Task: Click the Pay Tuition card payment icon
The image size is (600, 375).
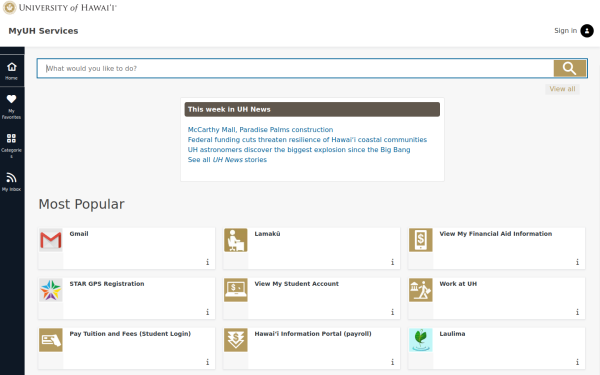Action: pyautogui.click(x=51, y=340)
